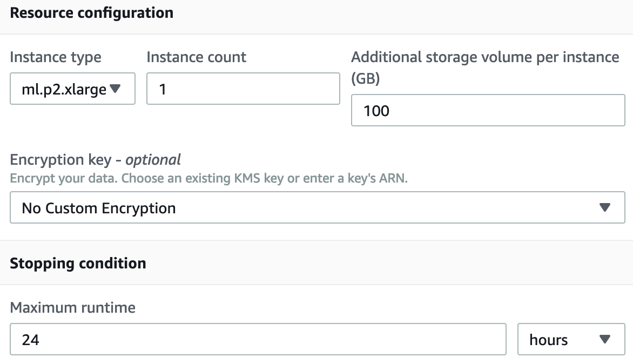
Task: Expand the No Custom Encryption dropdown
Action: tap(317, 208)
